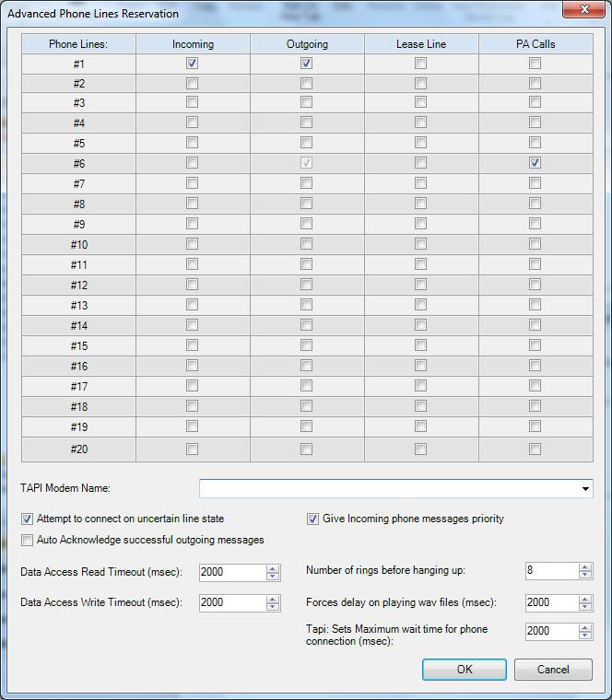Increase Tapi maximum wait time value
Viewport: 612px width, 700px height.
pos(586,627)
